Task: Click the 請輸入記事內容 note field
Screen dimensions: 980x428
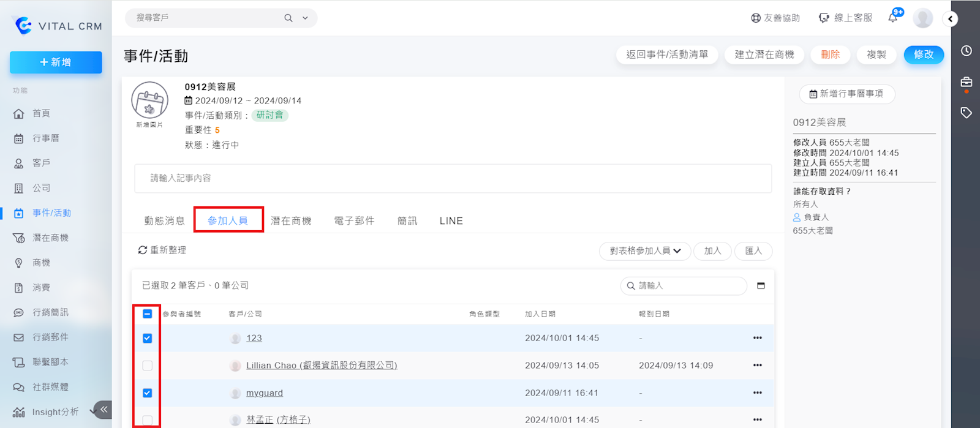Action: coord(453,178)
